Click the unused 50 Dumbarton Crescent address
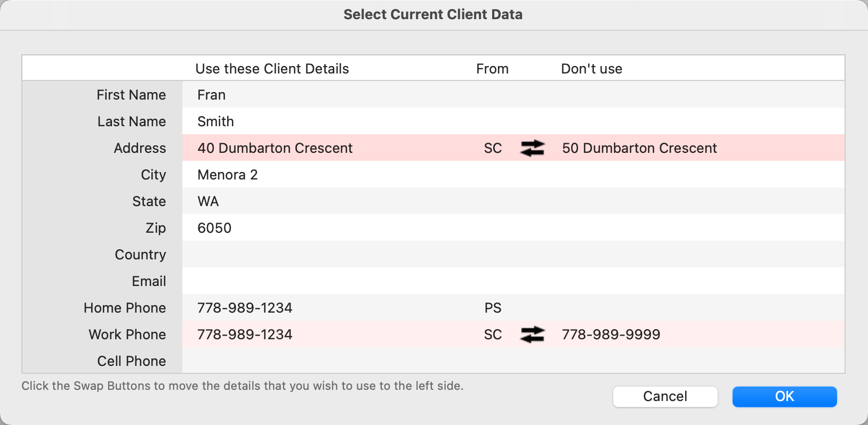This screenshot has height=425, width=868. pos(639,148)
